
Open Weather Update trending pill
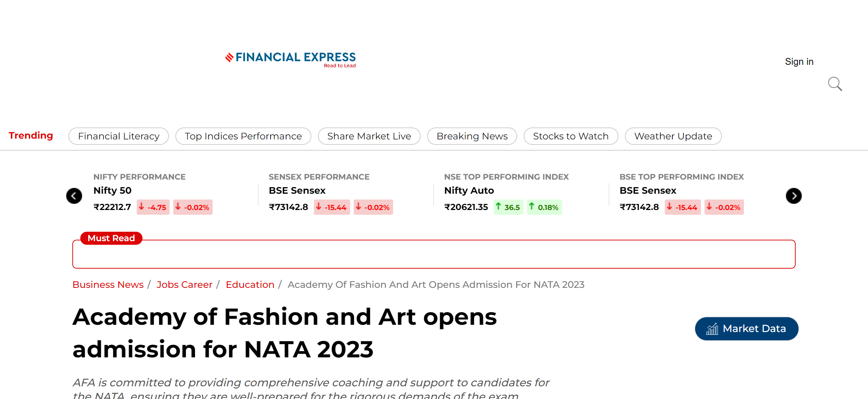point(673,136)
